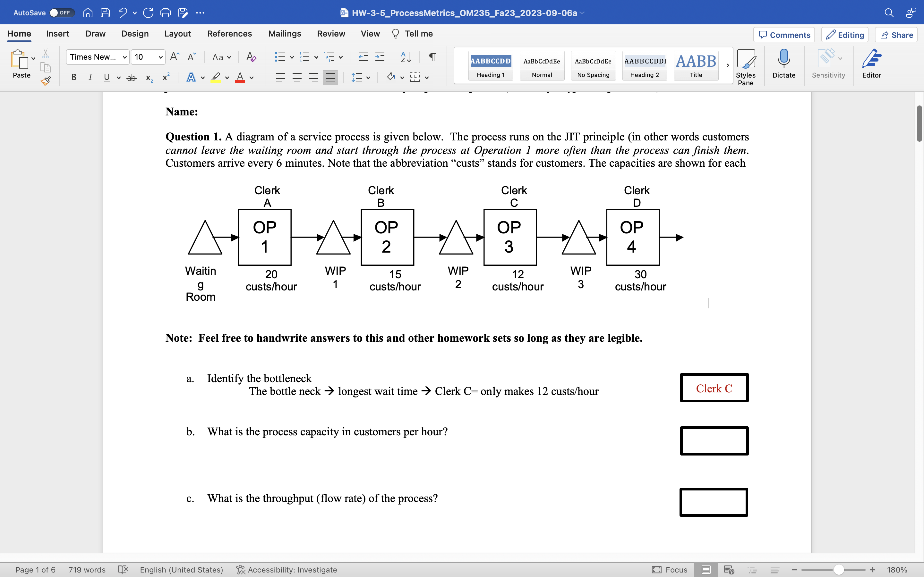
Task: Apply the Heading 1 style
Action: (x=490, y=65)
